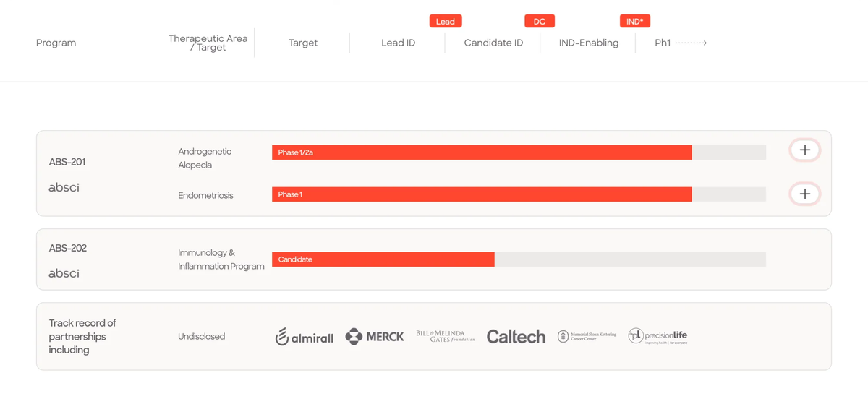
Task: Click the Undisclosed label
Action: coord(201,336)
